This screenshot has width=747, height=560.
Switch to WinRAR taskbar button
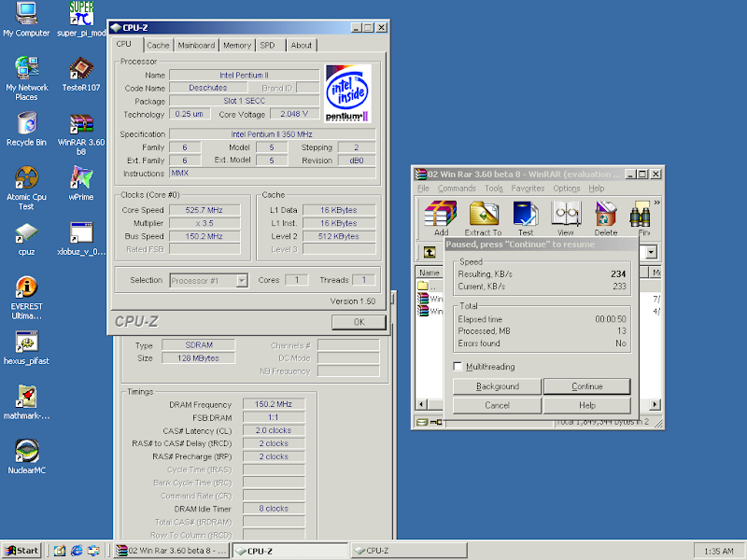[x=173, y=551]
